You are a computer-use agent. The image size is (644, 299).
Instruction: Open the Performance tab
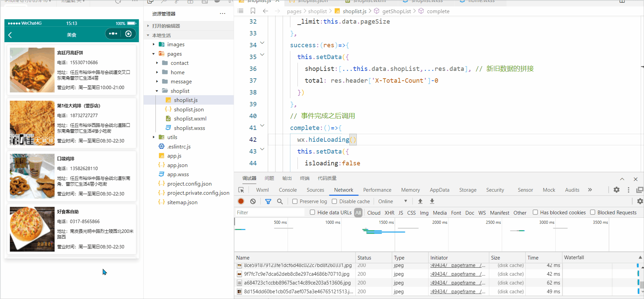(377, 190)
